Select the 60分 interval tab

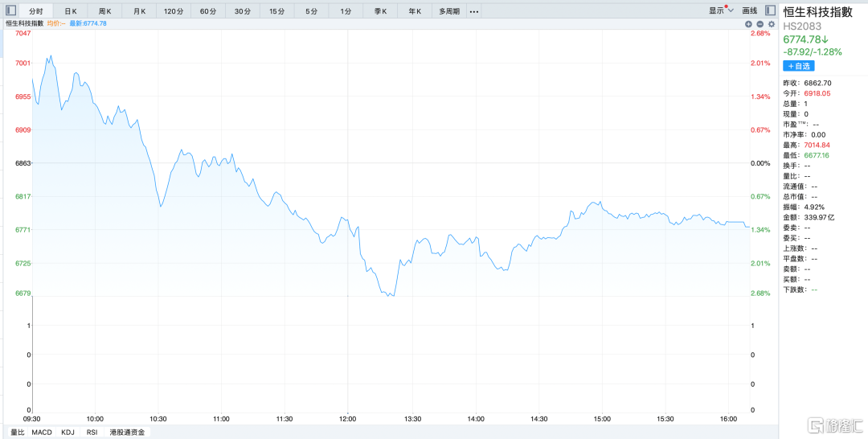click(x=208, y=11)
